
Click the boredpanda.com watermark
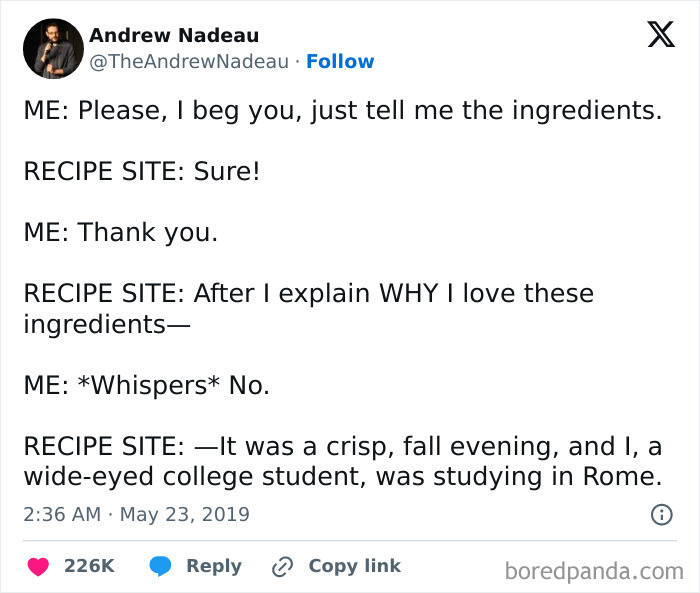click(594, 571)
